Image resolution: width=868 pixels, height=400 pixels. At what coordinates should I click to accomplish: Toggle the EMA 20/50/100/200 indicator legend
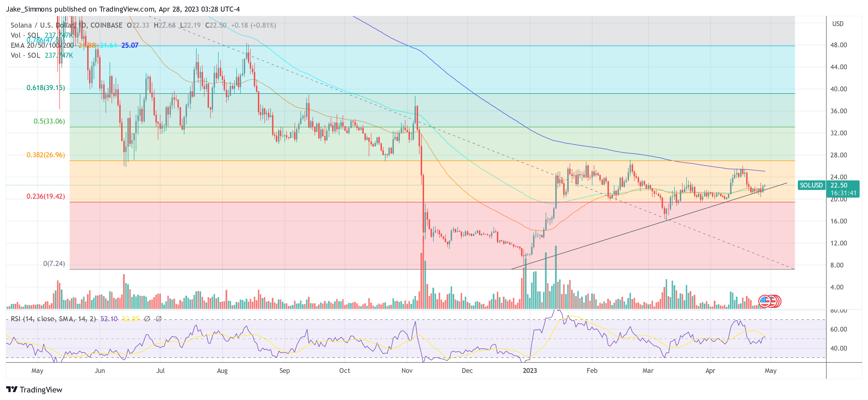click(42, 45)
